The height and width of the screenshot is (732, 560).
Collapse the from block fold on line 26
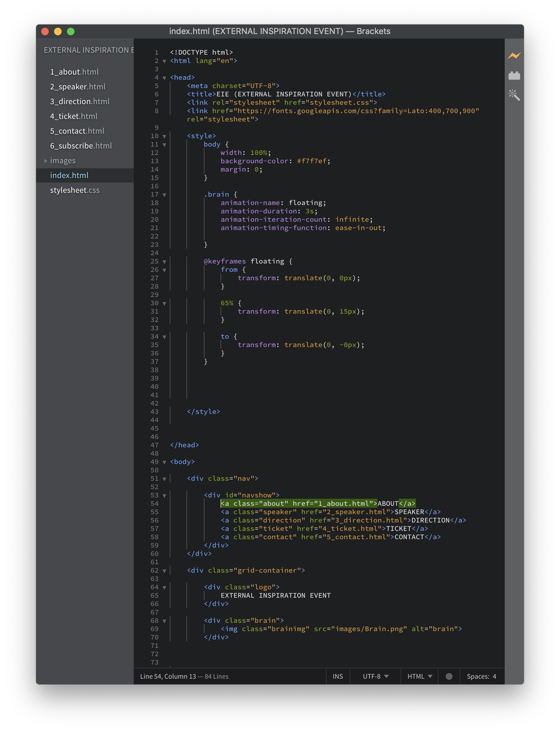[x=164, y=270]
